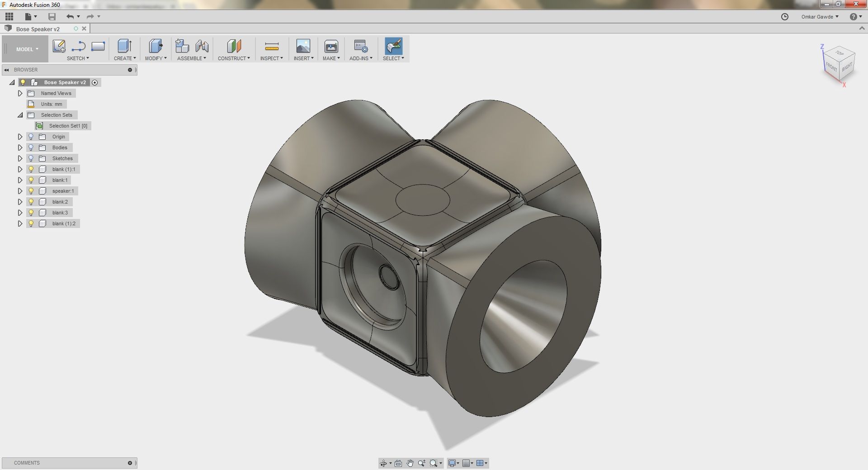Image resolution: width=868 pixels, height=470 pixels.
Task: Select the Bose Speaker v2 document tab
Action: point(38,29)
